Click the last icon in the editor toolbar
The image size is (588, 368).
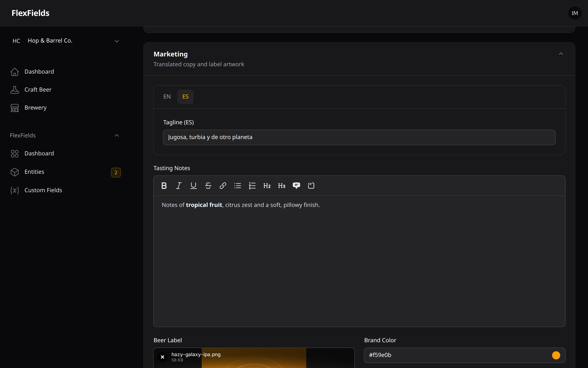click(x=311, y=186)
